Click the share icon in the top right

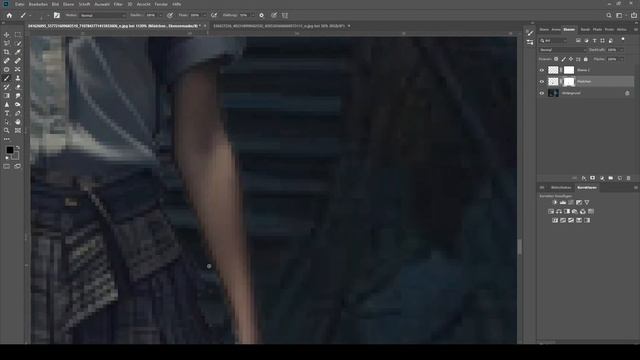(633, 15)
